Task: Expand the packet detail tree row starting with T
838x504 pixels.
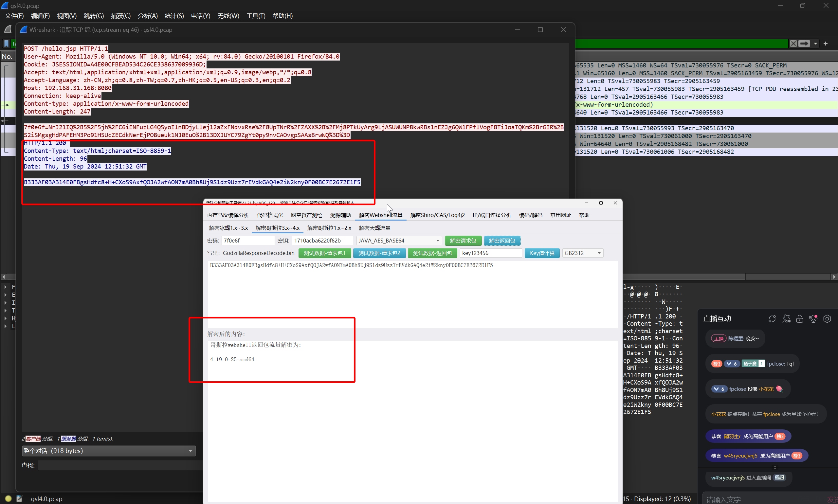Action: pyautogui.click(x=6, y=310)
